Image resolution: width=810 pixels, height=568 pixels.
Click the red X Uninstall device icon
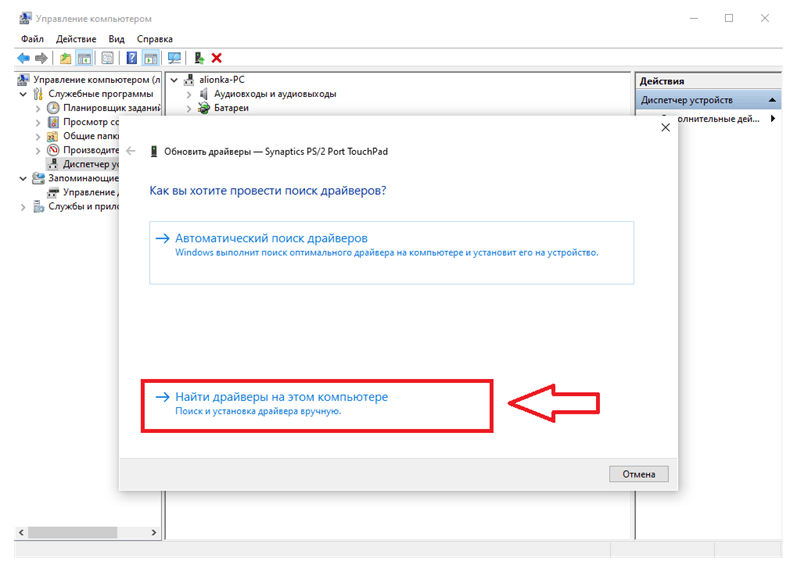pos(216,58)
